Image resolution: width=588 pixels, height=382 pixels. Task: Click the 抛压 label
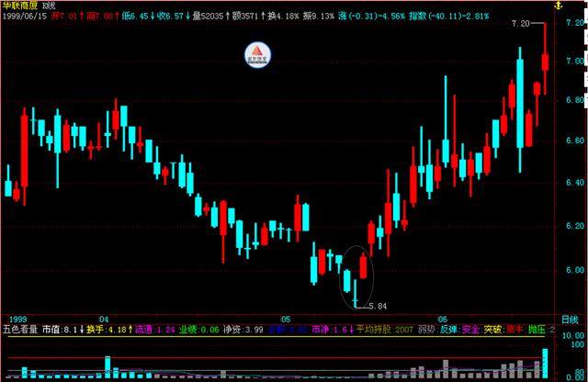(537, 330)
